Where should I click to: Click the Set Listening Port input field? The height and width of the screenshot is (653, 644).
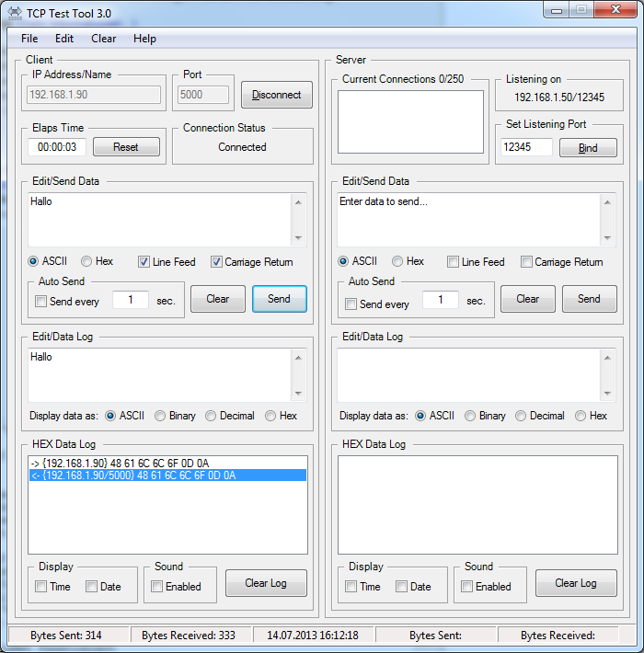[526, 147]
